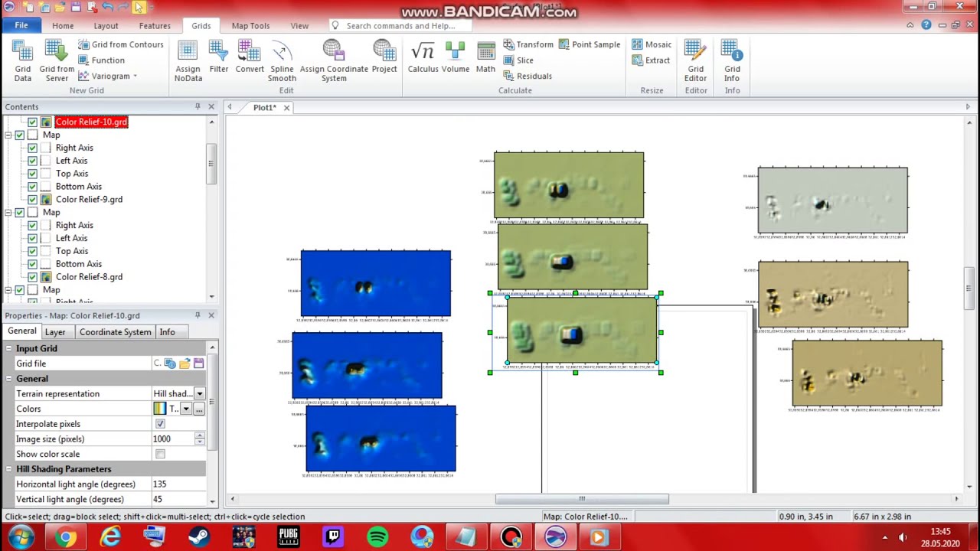Screen dimensions: 980x551
Task: Open the Variogram dropdown arrow
Action: [x=135, y=76]
